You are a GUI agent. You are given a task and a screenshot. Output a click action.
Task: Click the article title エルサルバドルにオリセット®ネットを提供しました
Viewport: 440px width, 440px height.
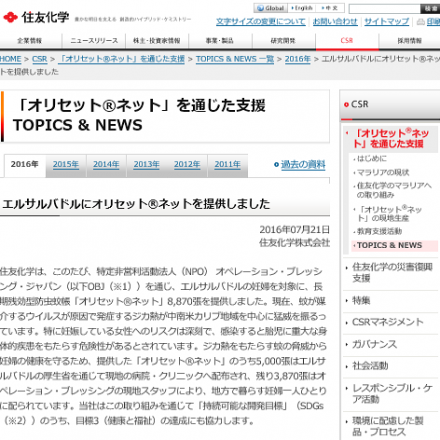[136, 204]
